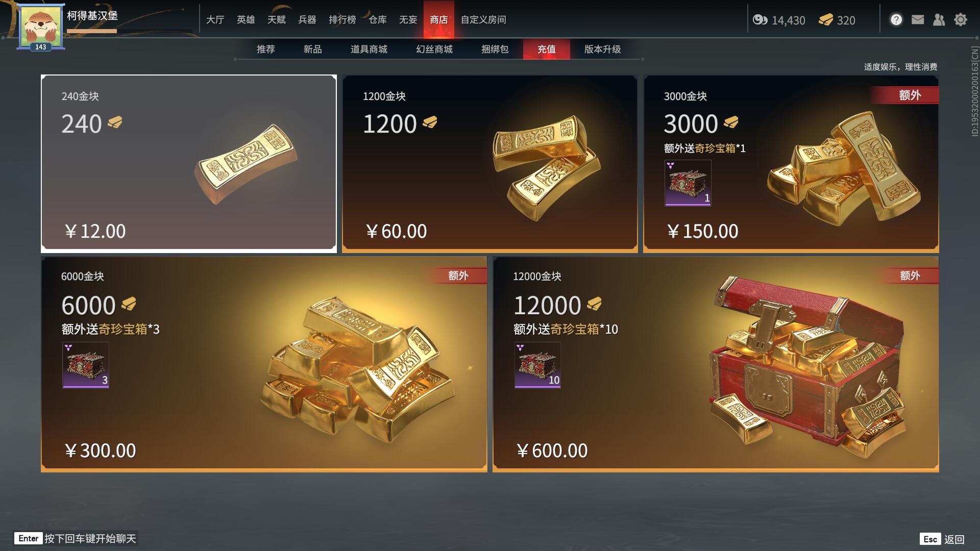Open the settings gear icon
Image resolution: width=980 pixels, height=551 pixels.
[961, 19]
